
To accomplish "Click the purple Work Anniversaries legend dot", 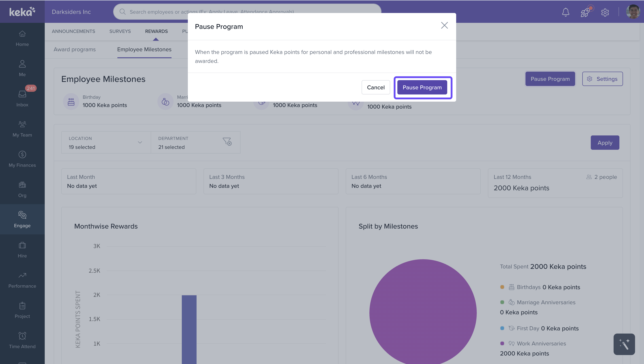I will [x=502, y=343].
